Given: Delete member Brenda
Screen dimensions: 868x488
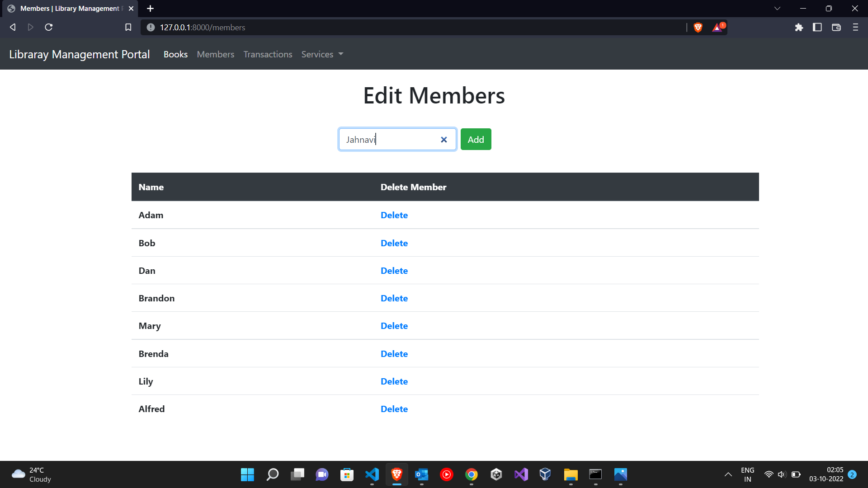Looking at the screenshot, I should [394, 353].
